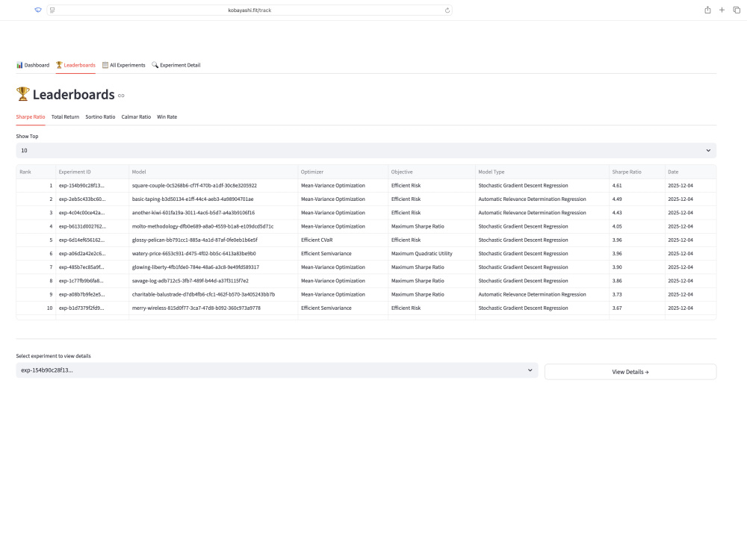
Task: Click the View Details button
Action: [630, 372]
